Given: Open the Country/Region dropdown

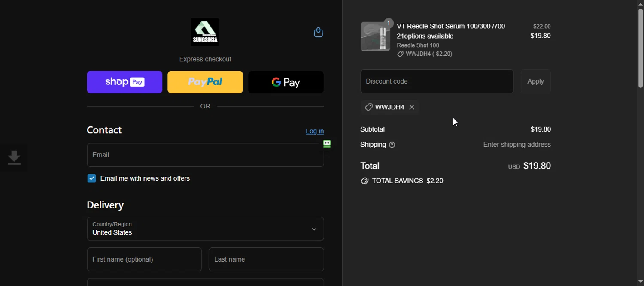Looking at the screenshot, I should (205, 229).
